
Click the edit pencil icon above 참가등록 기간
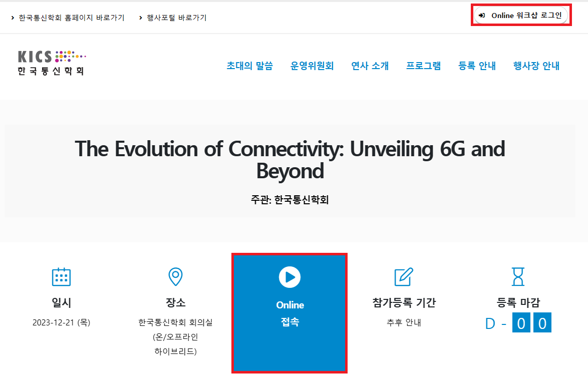(x=404, y=277)
